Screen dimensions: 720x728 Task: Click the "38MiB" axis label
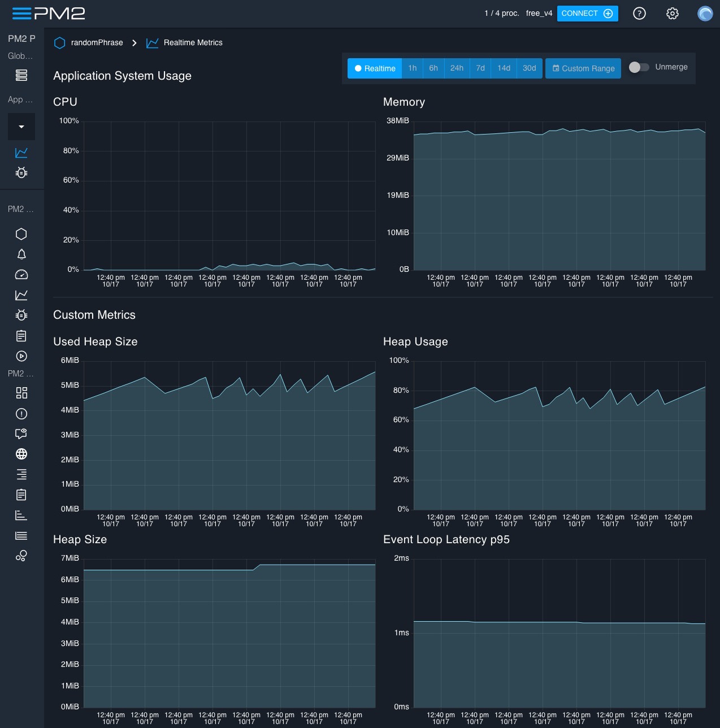pyautogui.click(x=398, y=121)
